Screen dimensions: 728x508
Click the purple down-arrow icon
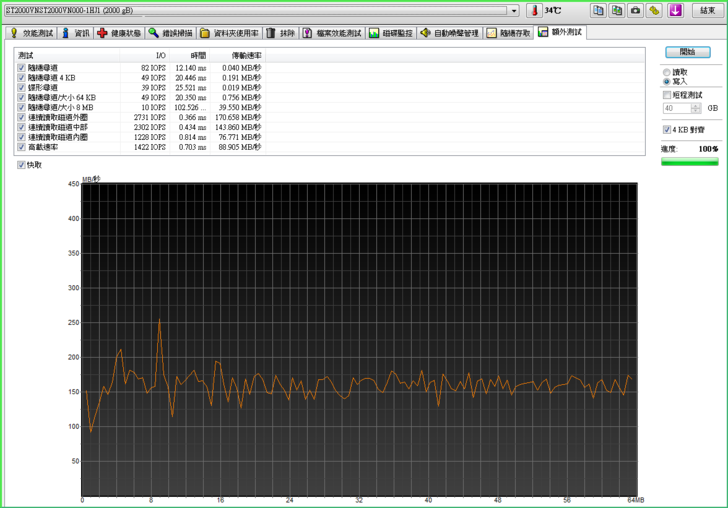tap(676, 10)
